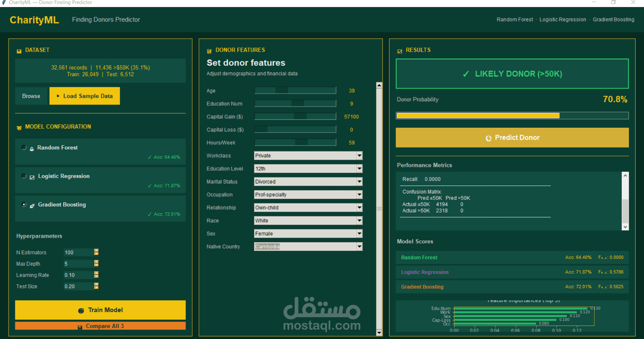This screenshot has height=339, width=644.
Task: Expand the Relationship dropdown
Action: point(360,208)
